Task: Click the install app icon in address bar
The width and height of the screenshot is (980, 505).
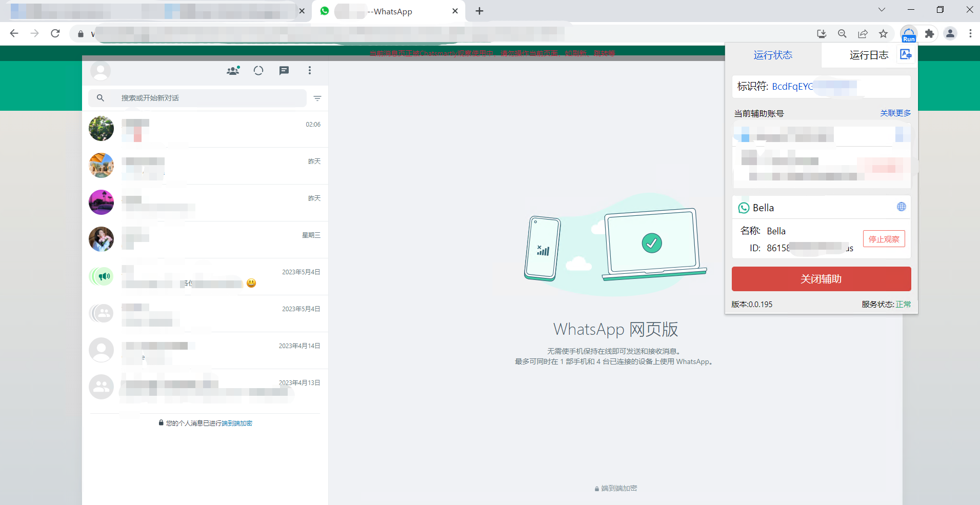Action: pos(822,34)
